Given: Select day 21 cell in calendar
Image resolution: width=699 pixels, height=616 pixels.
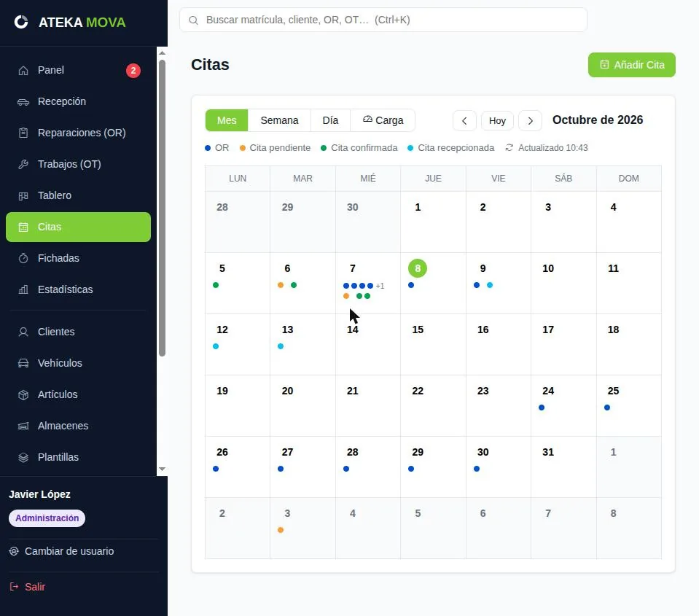Looking at the screenshot, I should [x=368, y=405].
